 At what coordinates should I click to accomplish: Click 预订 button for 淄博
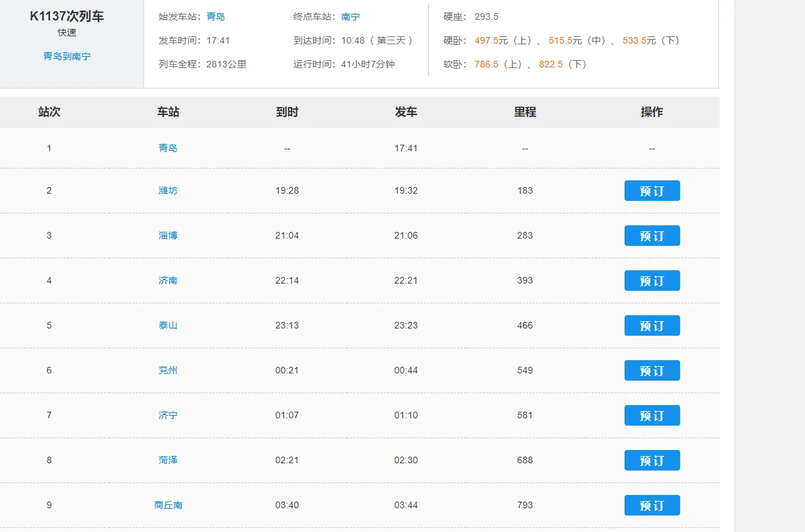point(652,235)
